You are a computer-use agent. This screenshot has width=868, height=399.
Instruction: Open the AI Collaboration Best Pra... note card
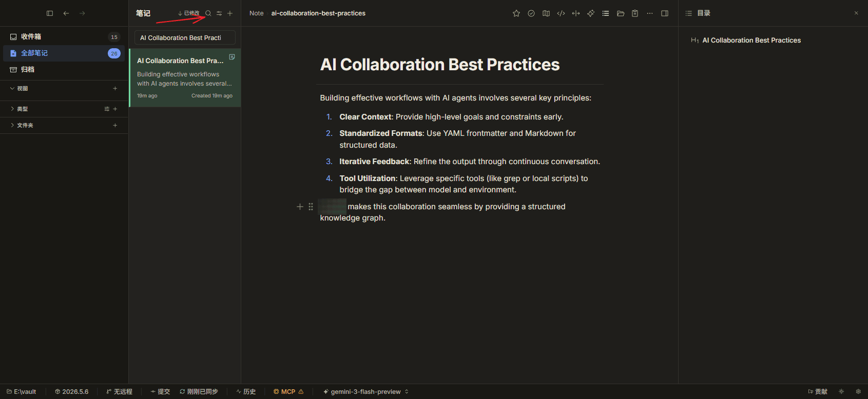pos(185,77)
